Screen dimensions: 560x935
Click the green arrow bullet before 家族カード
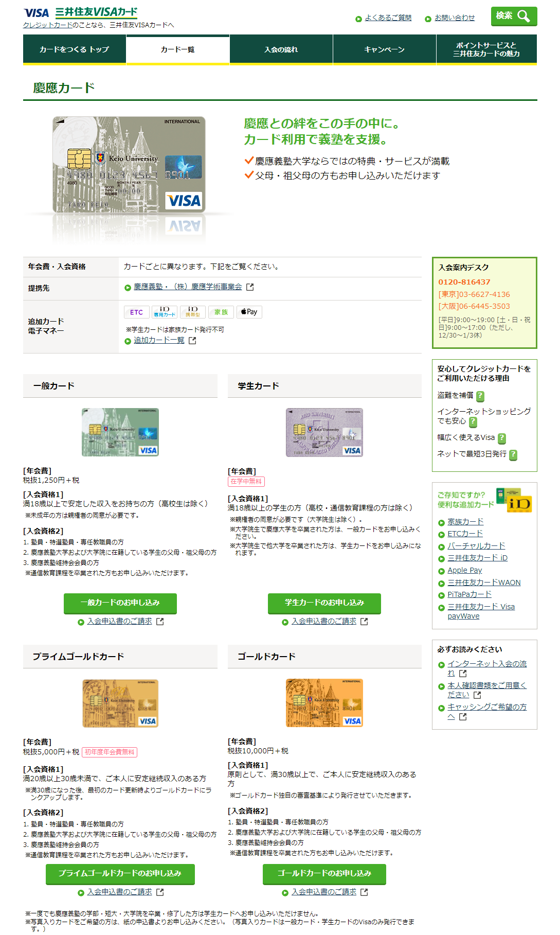pyautogui.click(x=441, y=523)
